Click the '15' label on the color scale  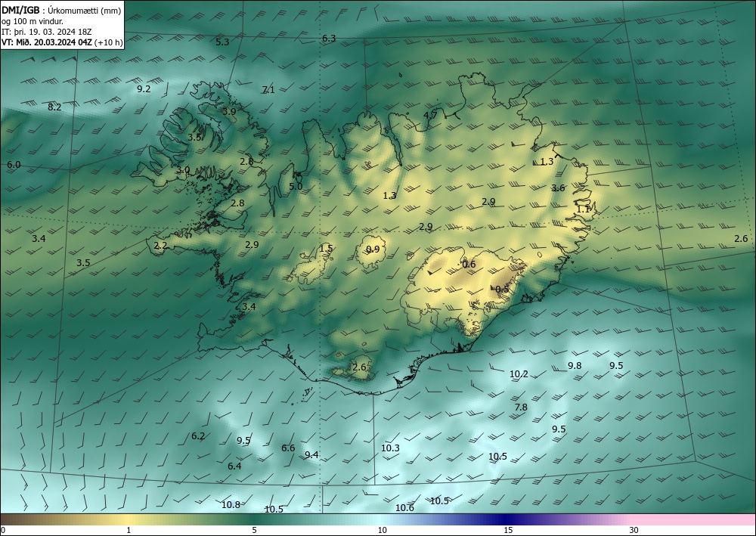508,530
